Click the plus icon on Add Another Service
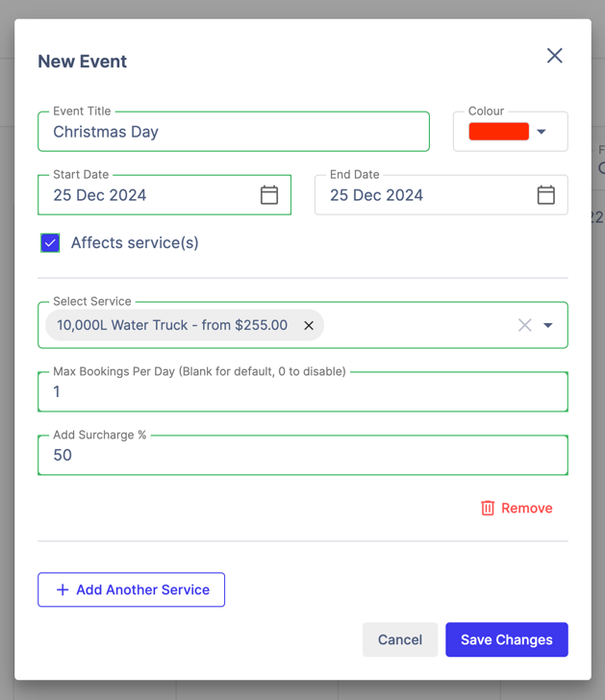 click(x=63, y=589)
